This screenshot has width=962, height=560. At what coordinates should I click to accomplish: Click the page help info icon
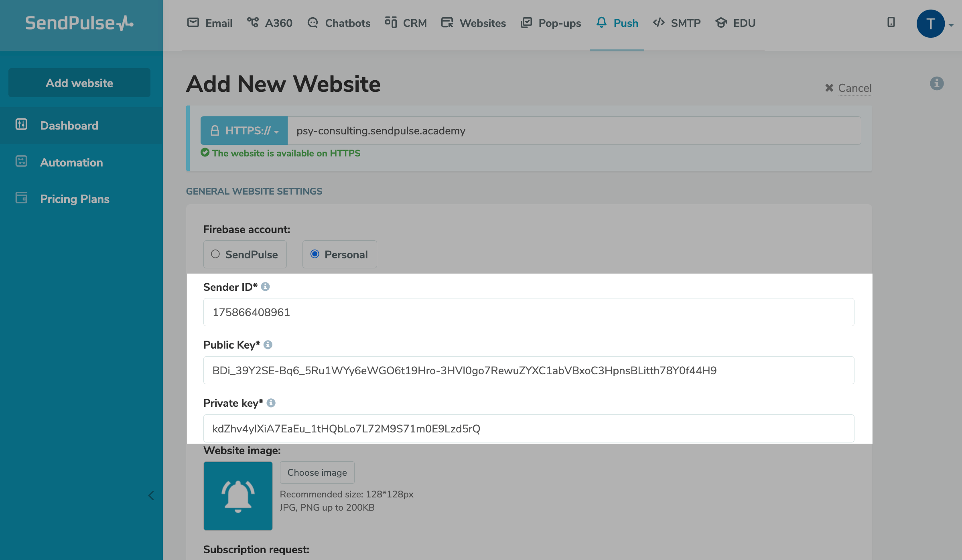937,83
